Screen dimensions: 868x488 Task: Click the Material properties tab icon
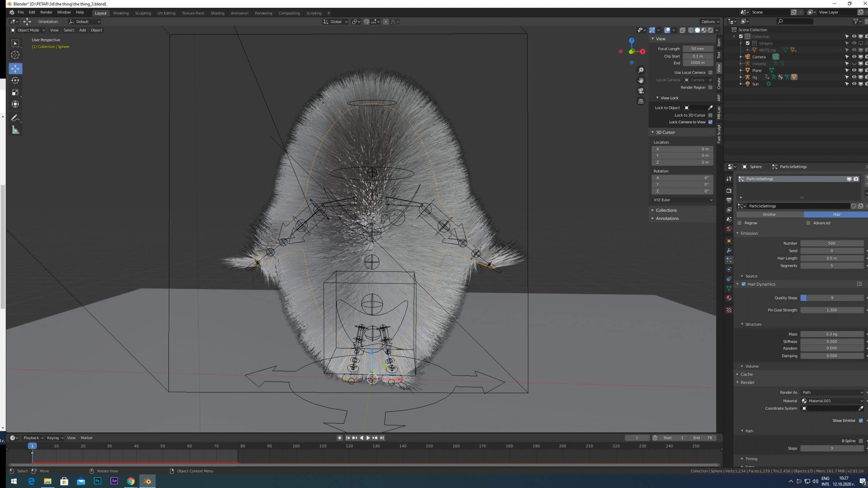point(729,298)
